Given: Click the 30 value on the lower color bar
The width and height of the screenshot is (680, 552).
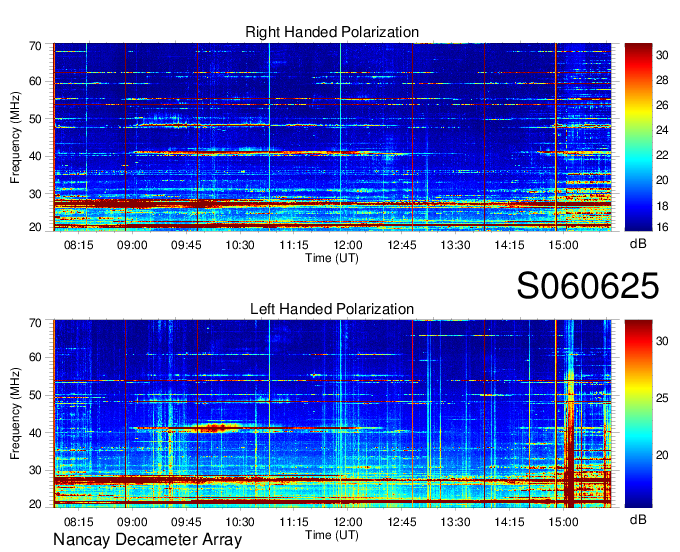Looking at the screenshot, I should (x=662, y=341).
